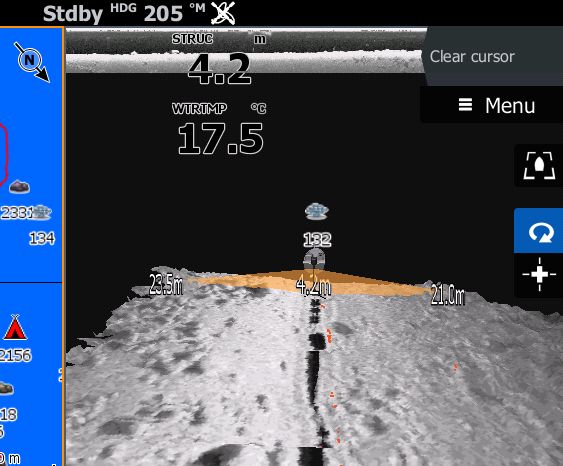This screenshot has width=563, height=466.
Task: Click the waypoint labeled 134 on chart
Action: pyautogui.click(x=41, y=238)
